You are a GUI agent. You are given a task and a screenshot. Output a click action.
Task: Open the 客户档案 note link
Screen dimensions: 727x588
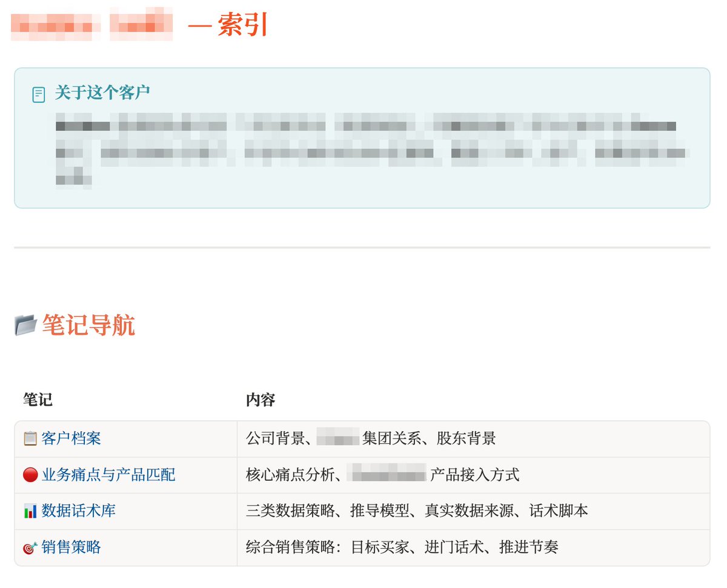click(x=71, y=438)
